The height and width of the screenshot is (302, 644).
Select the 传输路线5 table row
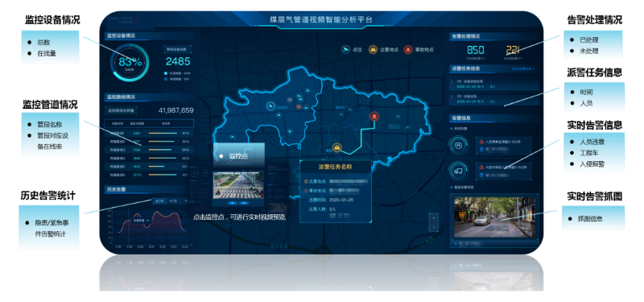[x=150, y=166]
